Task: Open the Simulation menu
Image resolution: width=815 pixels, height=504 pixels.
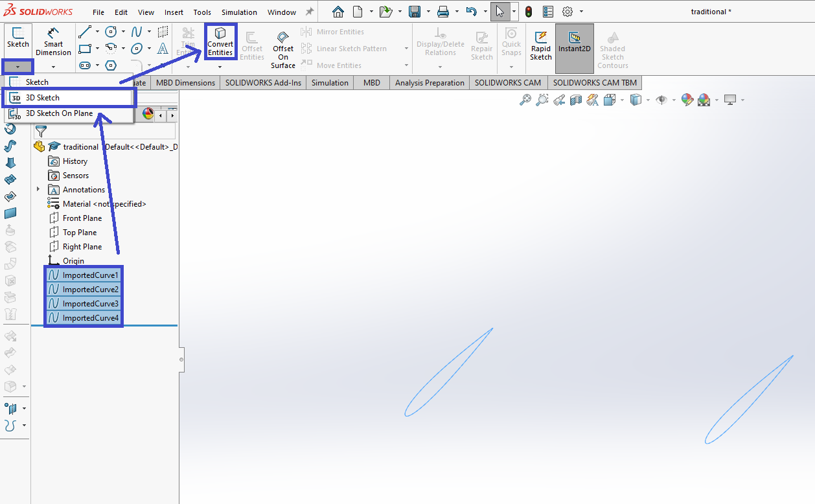Action: point(239,12)
